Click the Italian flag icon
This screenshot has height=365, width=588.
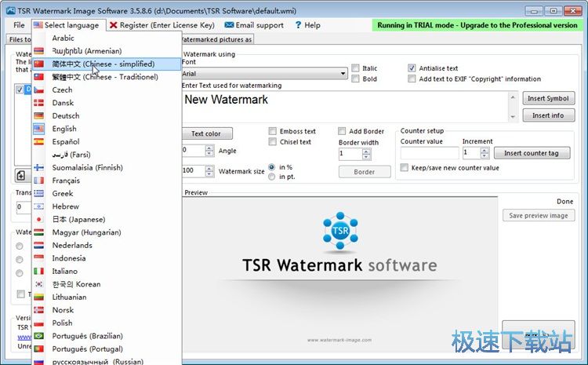pos(39,271)
